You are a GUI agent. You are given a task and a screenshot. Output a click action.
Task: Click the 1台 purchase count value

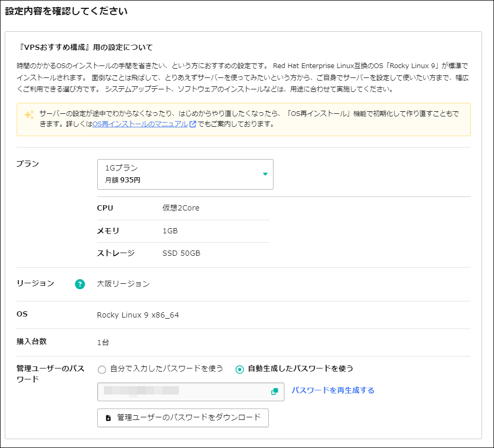pyautogui.click(x=103, y=342)
